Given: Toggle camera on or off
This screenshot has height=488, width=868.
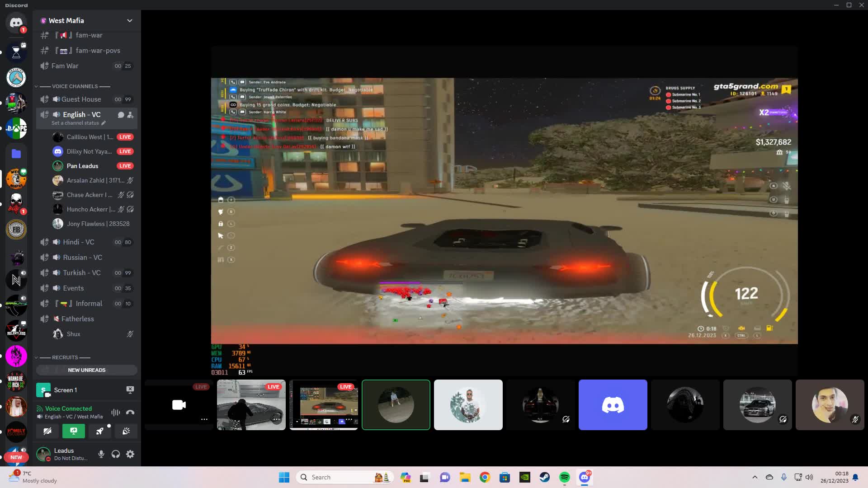Looking at the screenshot, I should click(x=47, y=432).
